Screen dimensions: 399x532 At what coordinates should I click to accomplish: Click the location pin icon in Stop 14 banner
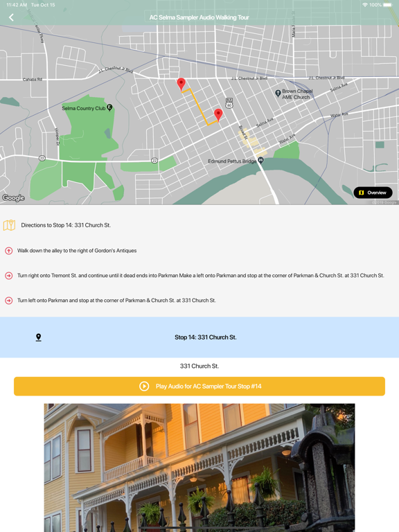tap(38, 337)
